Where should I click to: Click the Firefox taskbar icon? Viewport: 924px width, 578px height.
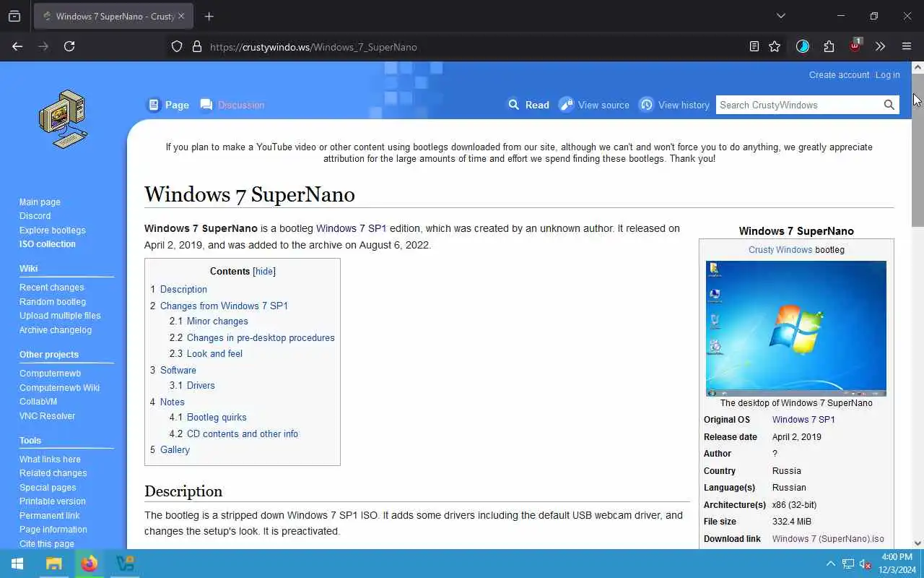point(90,564)
